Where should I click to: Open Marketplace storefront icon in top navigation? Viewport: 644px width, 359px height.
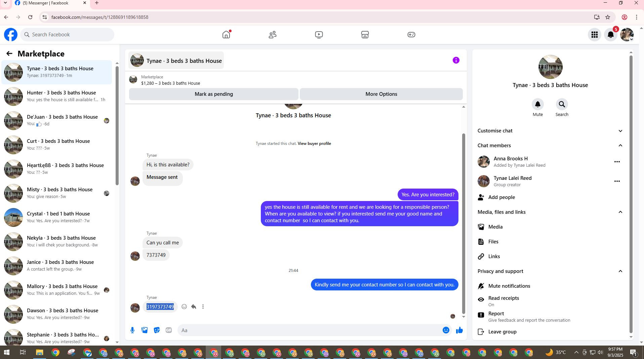[x=365, y=35]
